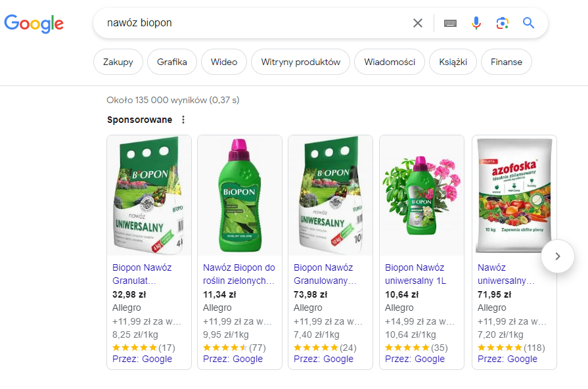Select the Wideo filter tab
Image resolution: width=588 pixels, height=389 pixels.
coord(224,62)
